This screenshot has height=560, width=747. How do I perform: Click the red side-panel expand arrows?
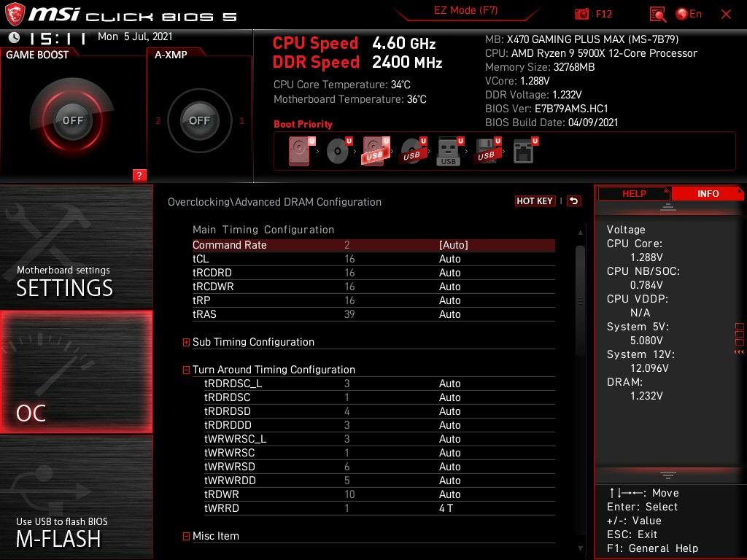coord(739,352)
